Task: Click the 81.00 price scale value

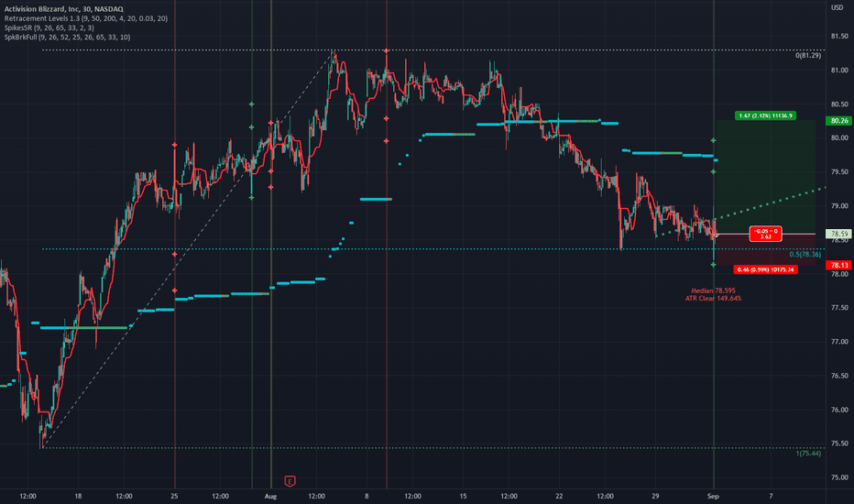Action: point(839,71)
